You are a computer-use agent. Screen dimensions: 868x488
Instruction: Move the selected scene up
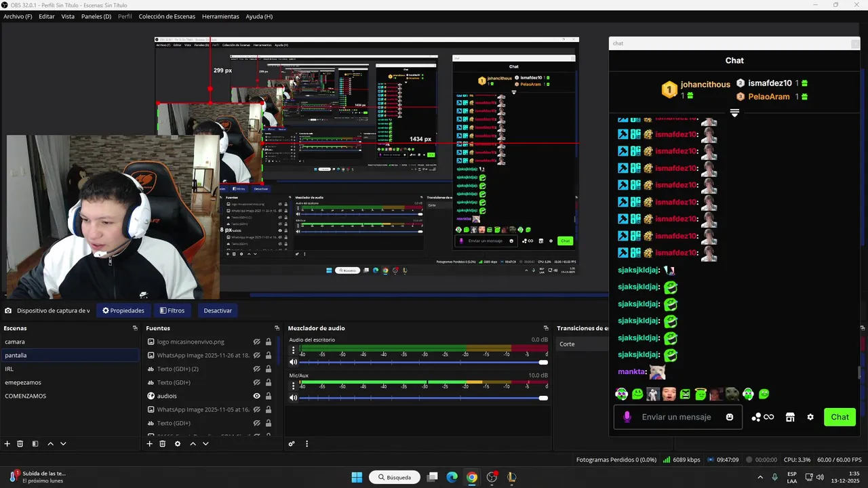coord(50,444)
